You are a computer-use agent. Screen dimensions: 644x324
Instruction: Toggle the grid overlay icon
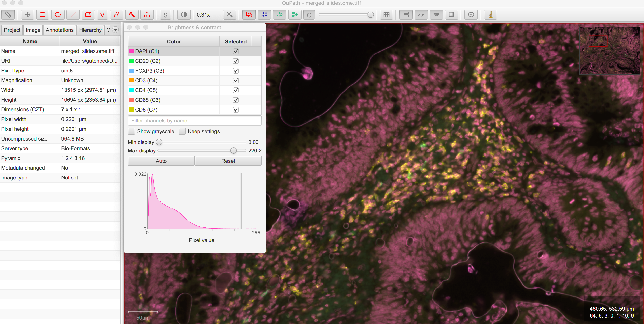point(451,15)
